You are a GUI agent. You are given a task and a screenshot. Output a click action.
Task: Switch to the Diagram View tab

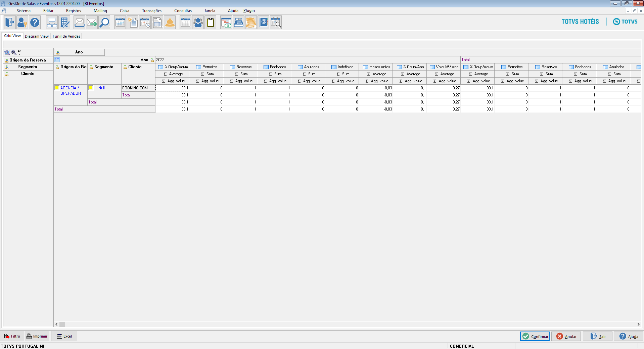37,36
